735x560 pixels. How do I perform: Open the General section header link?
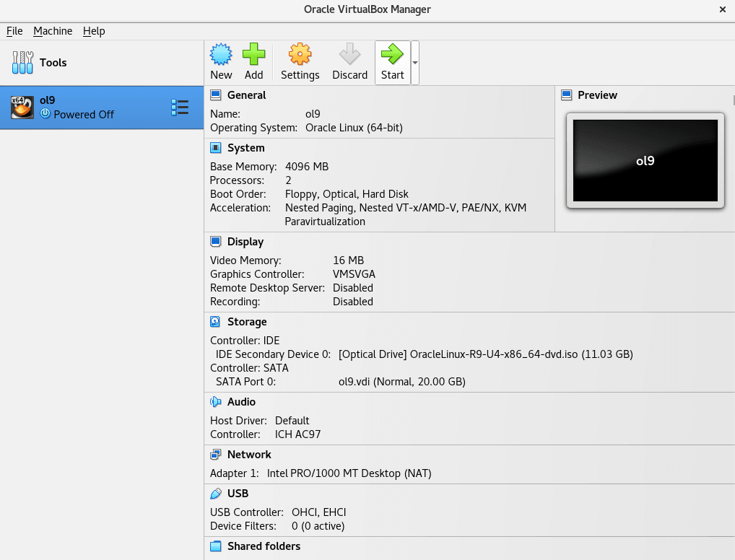[x=246, y=95]
